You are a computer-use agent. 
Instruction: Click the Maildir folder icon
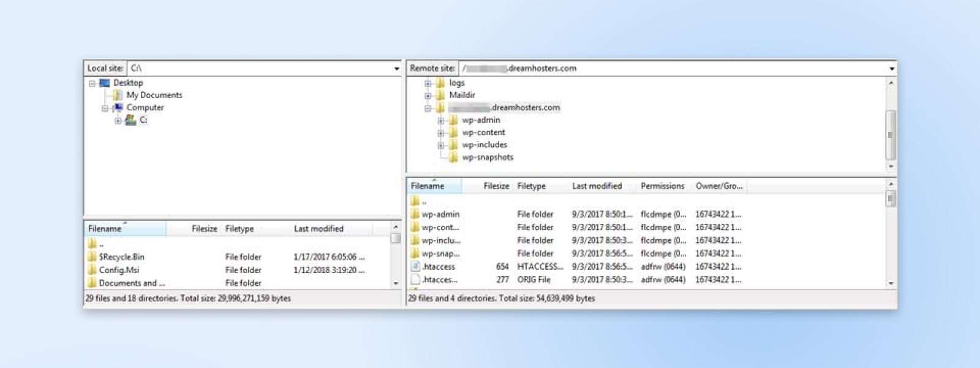[440, 95]
